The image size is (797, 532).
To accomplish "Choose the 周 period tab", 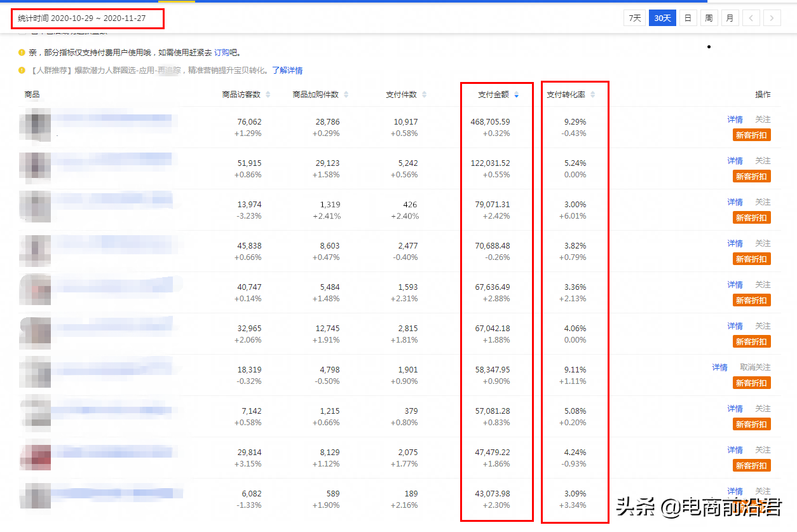I will pos(708,18).
